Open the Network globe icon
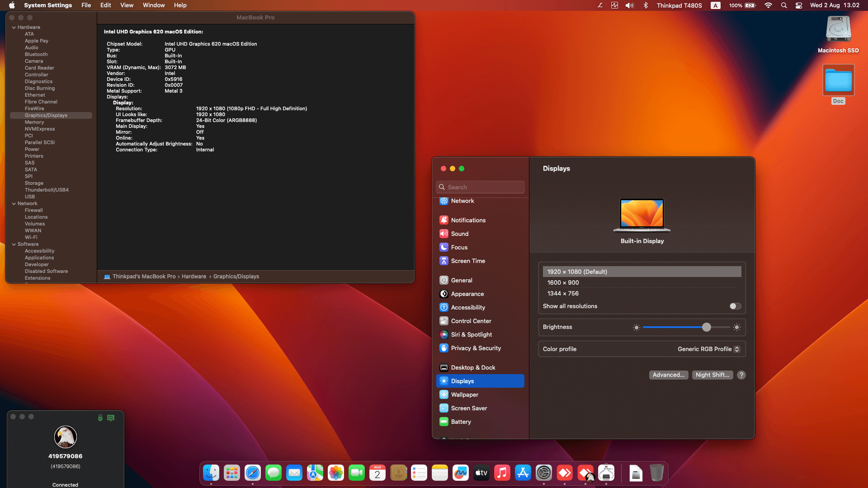This screenshot has width=868, height=488. (444, 201)
